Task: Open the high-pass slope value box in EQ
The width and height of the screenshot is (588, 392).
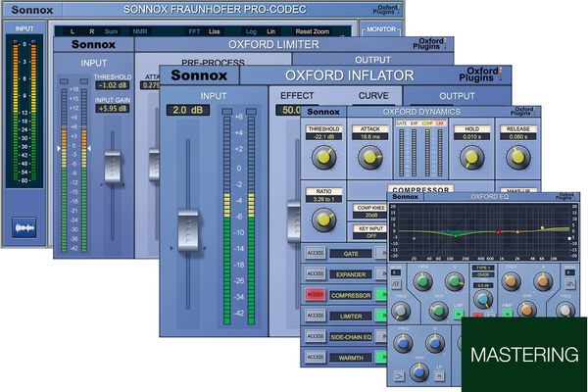Action: click(396, 272)
